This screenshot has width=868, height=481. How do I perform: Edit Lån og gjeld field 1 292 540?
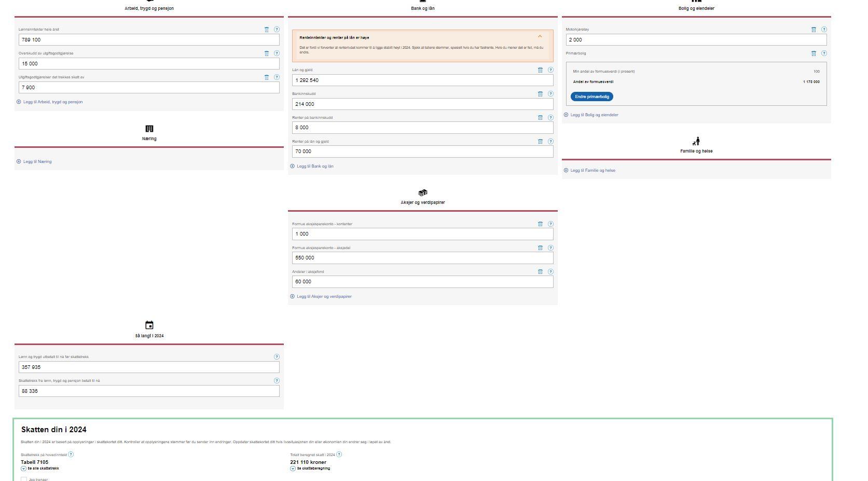[x=423, y=80]
